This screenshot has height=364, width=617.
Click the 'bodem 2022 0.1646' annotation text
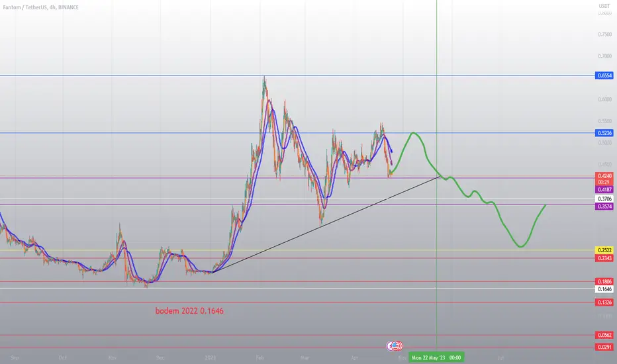coord(189,311)
